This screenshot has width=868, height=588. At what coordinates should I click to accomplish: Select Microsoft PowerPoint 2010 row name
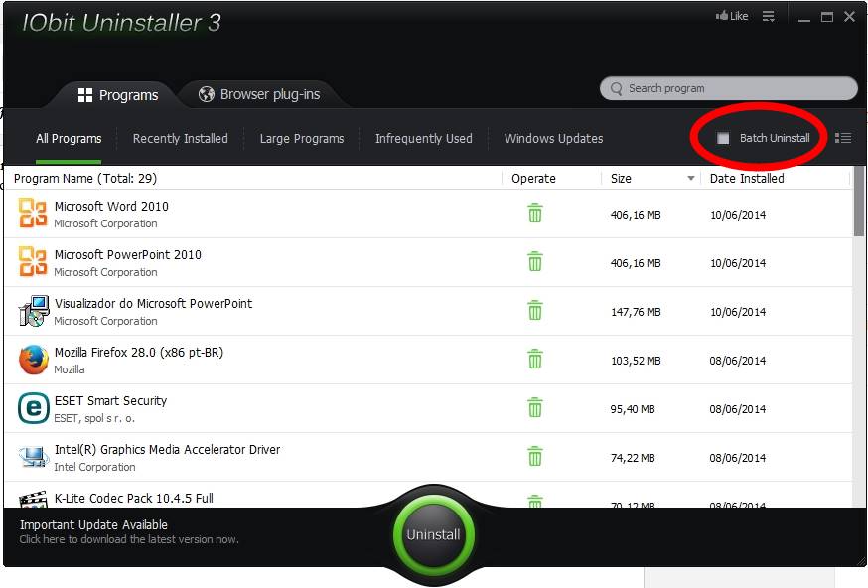coord(128,254)
